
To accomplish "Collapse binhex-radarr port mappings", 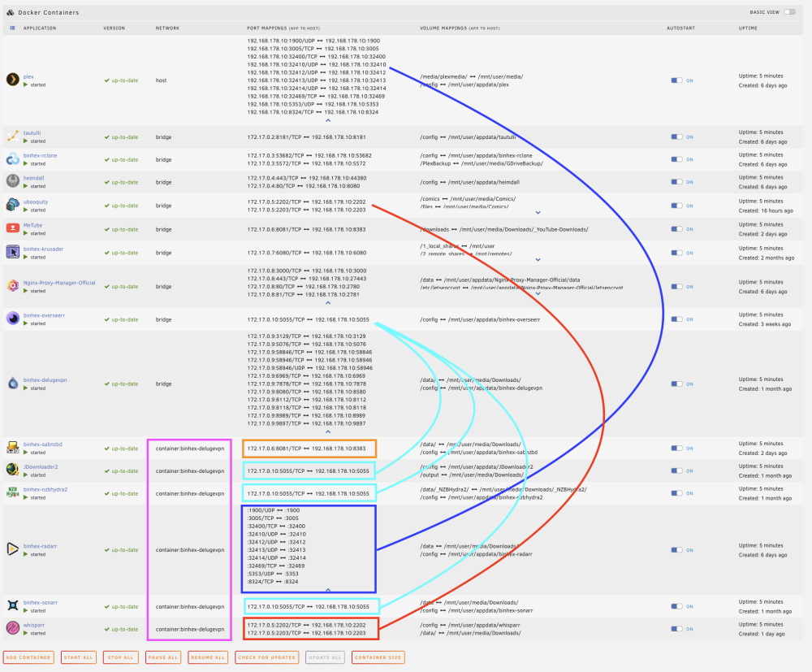I will click(x=328, y=590).
